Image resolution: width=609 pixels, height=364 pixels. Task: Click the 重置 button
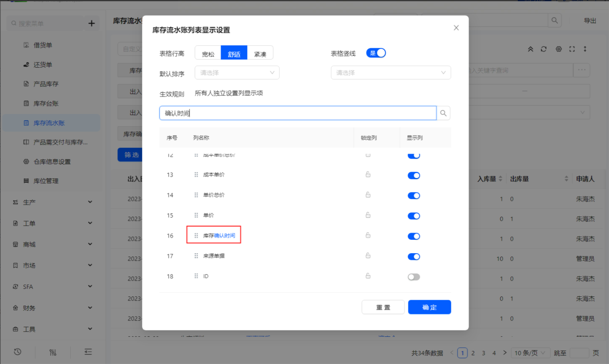pos(383,307)
